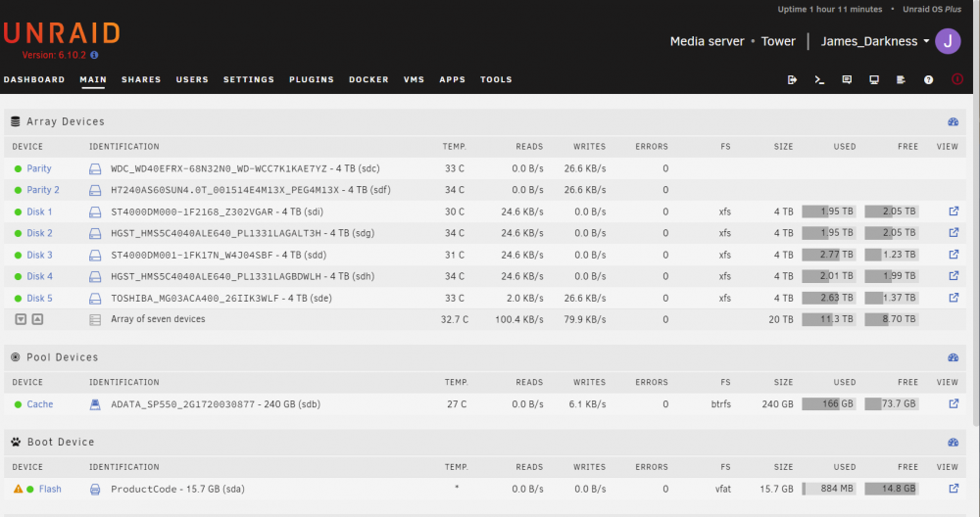Open the Flash device link

50,489
